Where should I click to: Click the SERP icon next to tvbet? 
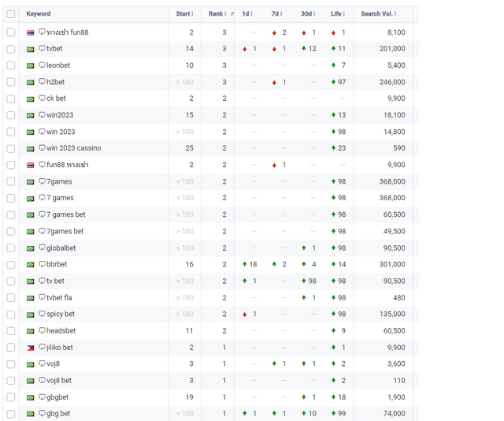pyautogui.click(x=42, y=48)
